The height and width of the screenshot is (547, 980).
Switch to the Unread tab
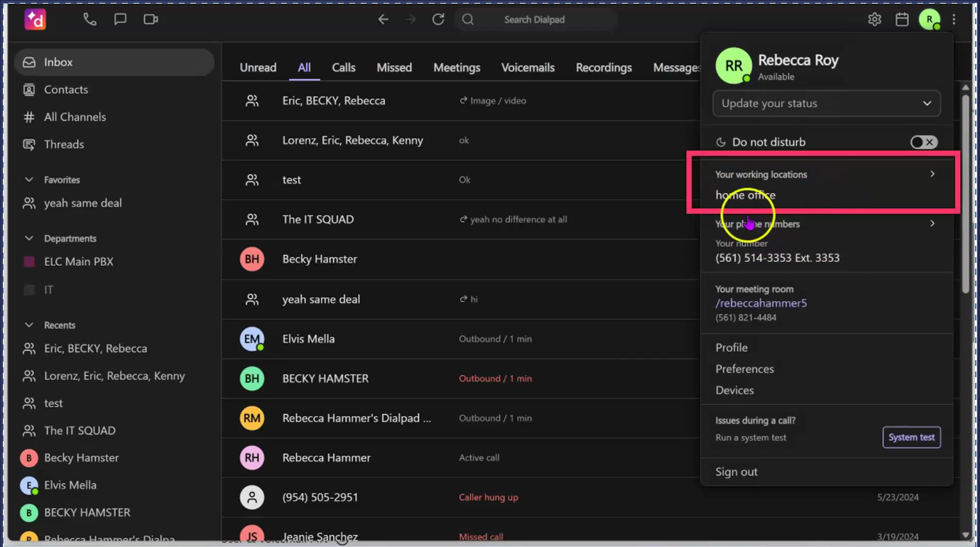click(x=258, y=67)
